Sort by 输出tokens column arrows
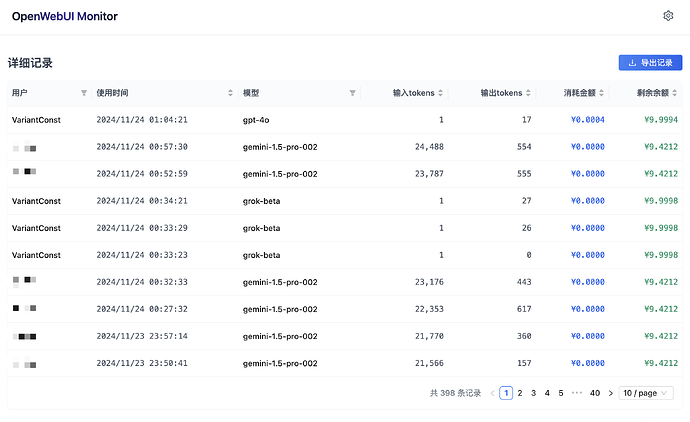690x422 pixels. point(528,93)
